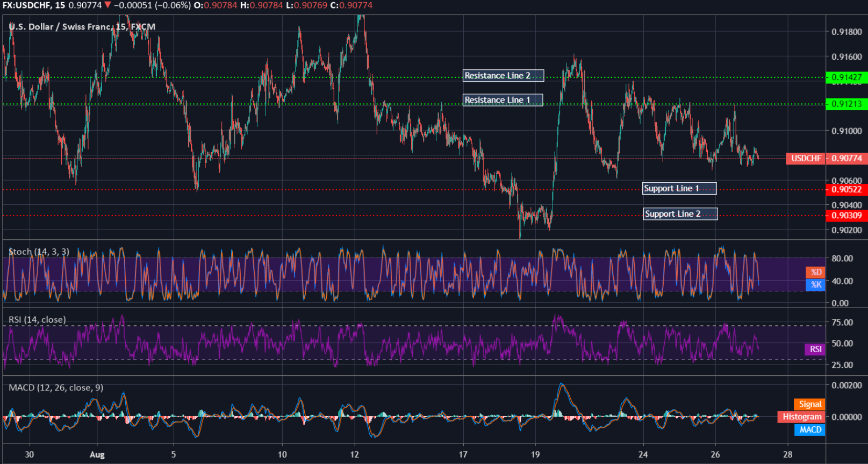The height and width of the screenshot is (464, 868).
Task: Click date 10 on the time axis
Action: (282, 455)
